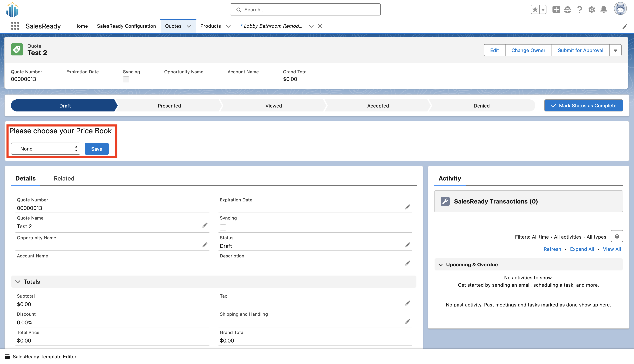
Task: Open the Global Actions plus icon
Action: coord(556,9)
